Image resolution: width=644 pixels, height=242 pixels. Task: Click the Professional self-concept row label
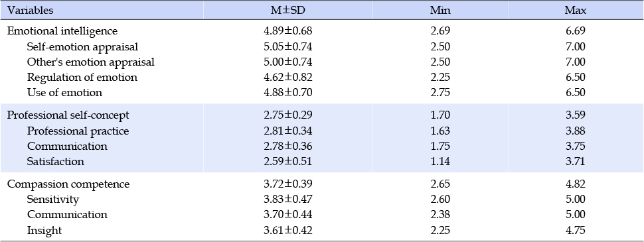coord(68,115)
